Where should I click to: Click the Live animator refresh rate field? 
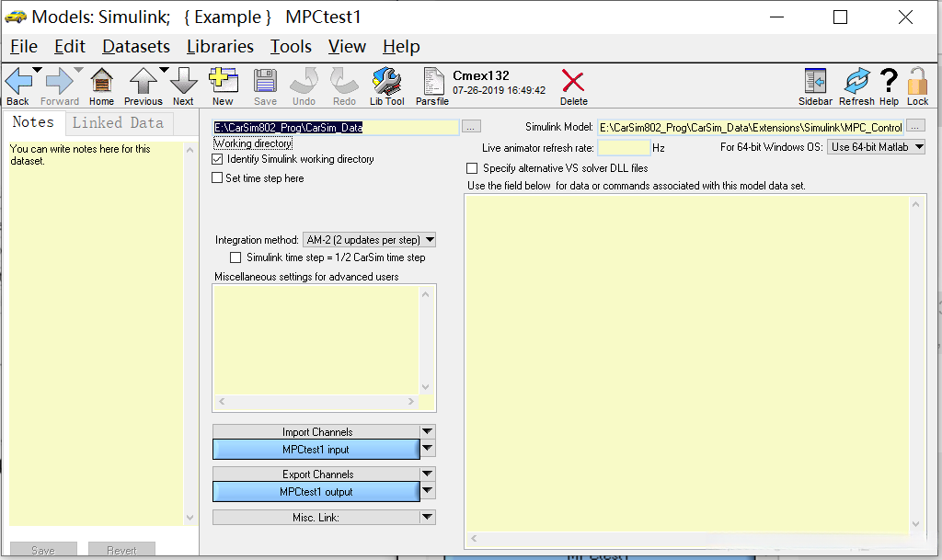(x=624, y=148)
